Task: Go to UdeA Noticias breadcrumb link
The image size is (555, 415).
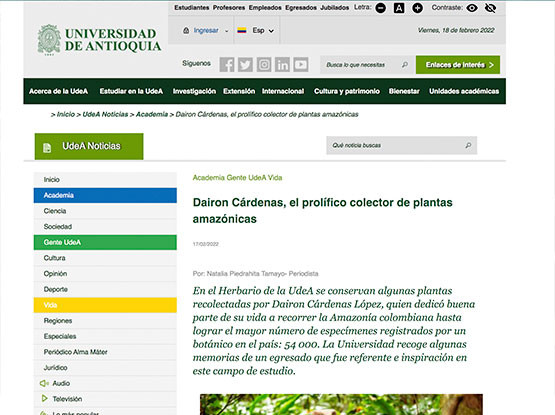Action: click(x=105, y=114)
